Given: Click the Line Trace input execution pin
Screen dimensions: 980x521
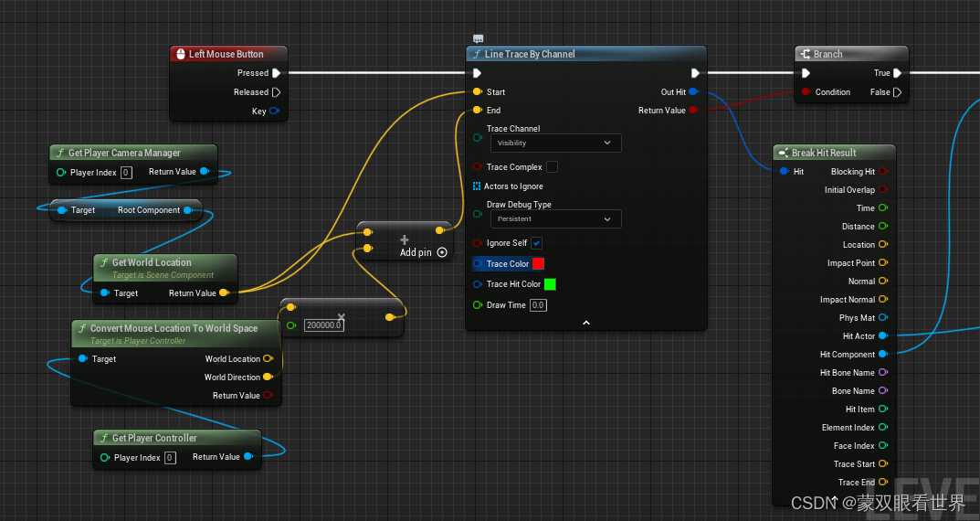Looking at the screenshot, I should pyautogui.click(x=478, y=73).
